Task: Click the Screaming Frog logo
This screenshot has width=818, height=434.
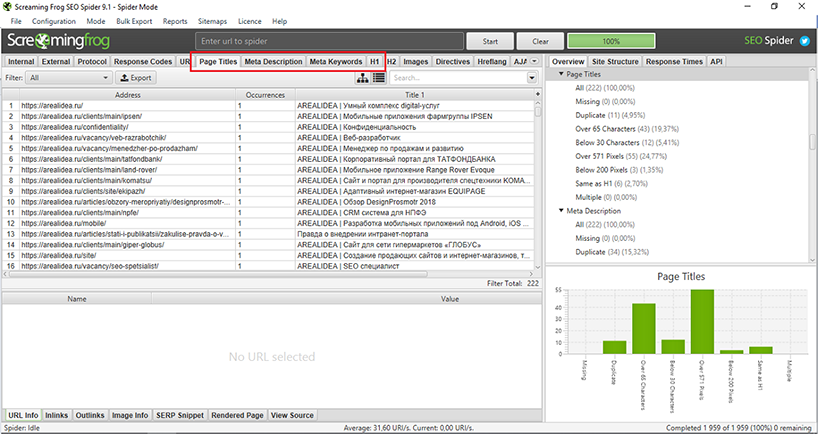Action: (x=58, y=41)
